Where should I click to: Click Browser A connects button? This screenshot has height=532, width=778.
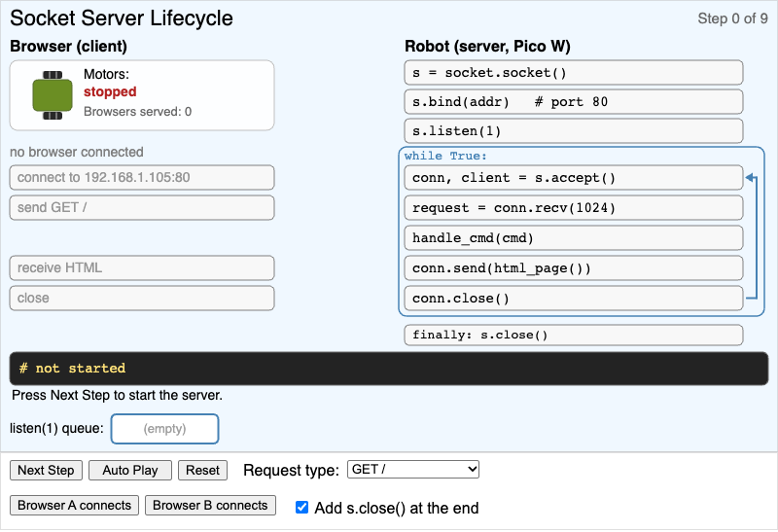pos(75,505)
